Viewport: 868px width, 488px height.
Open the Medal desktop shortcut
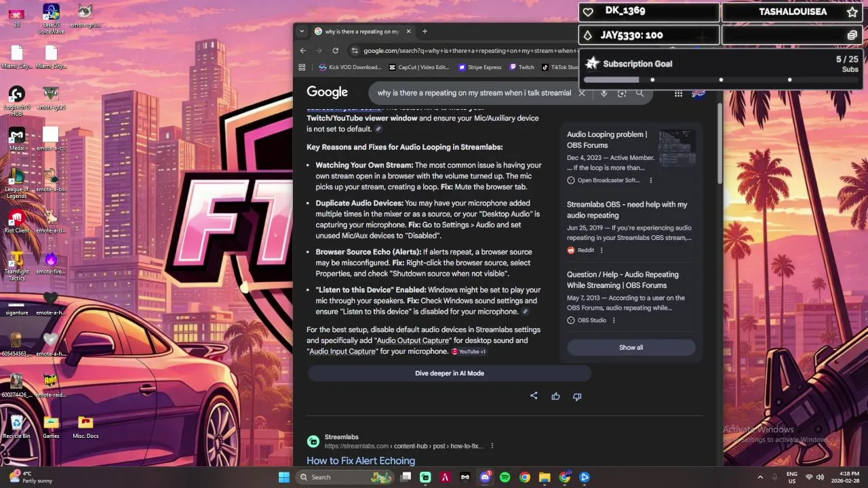(x=16, y=140)
